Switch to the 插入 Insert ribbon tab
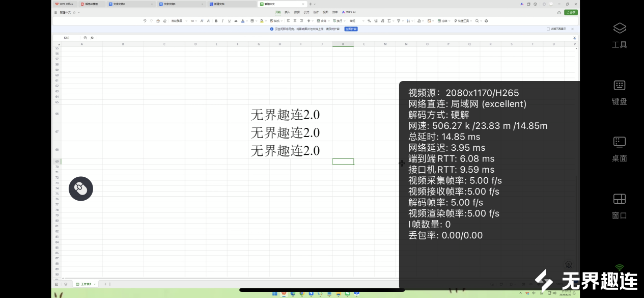The height and width of the screenshot is (298, 644). click(287, 12)
